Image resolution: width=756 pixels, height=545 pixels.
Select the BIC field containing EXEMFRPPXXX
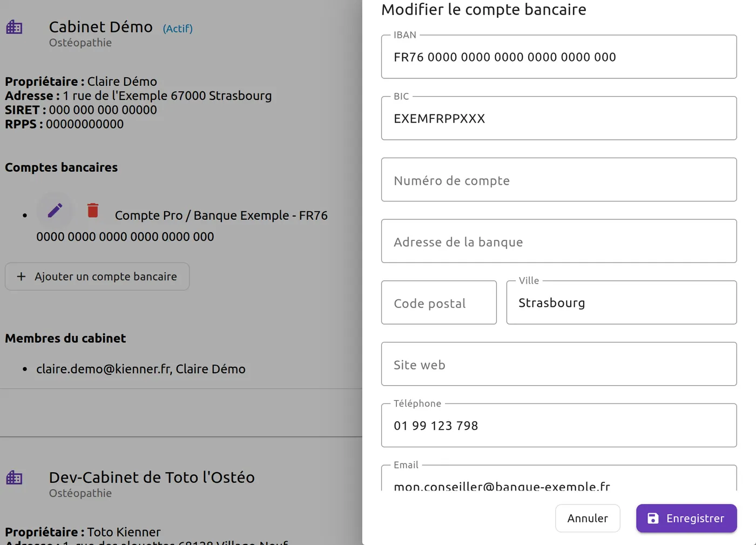point(559,118)
